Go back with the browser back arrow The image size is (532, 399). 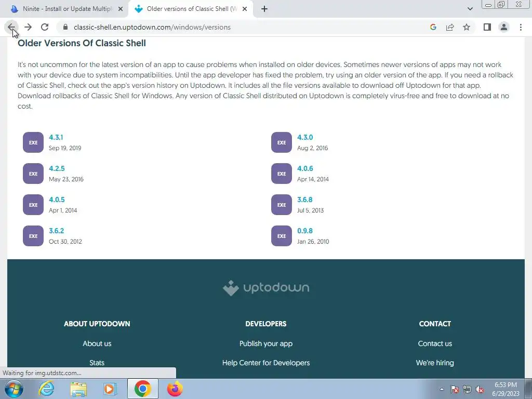[11, 27]
